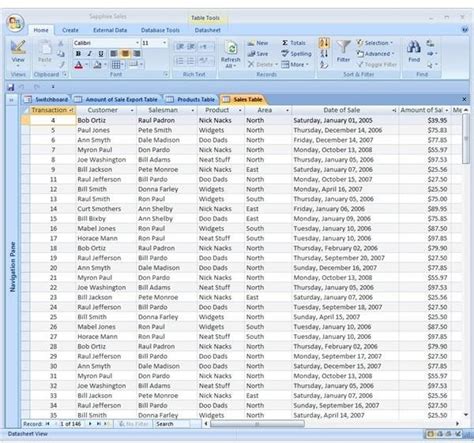Clear all sorts icon

pos(324,64)
